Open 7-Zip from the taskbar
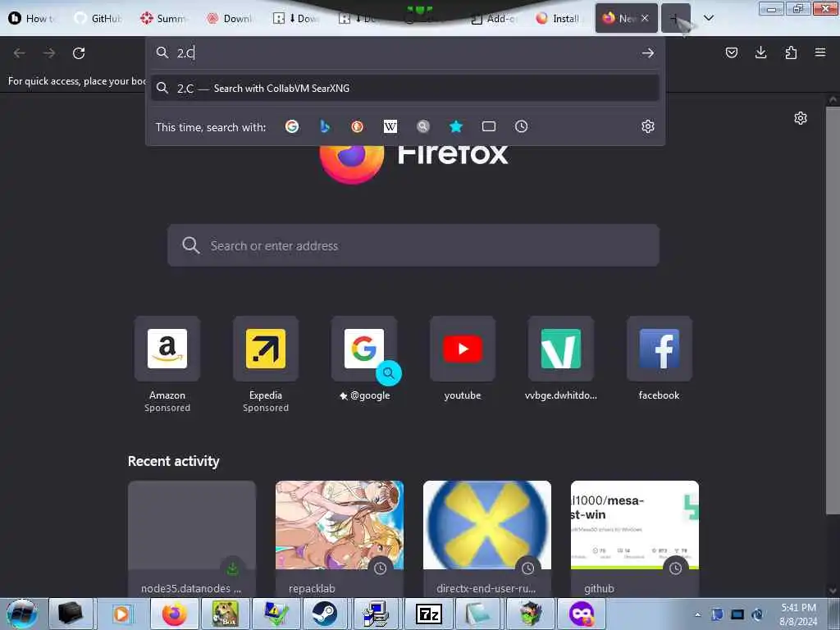The width and height of the screenshot is (840, 630). click(x=428, y=614)
